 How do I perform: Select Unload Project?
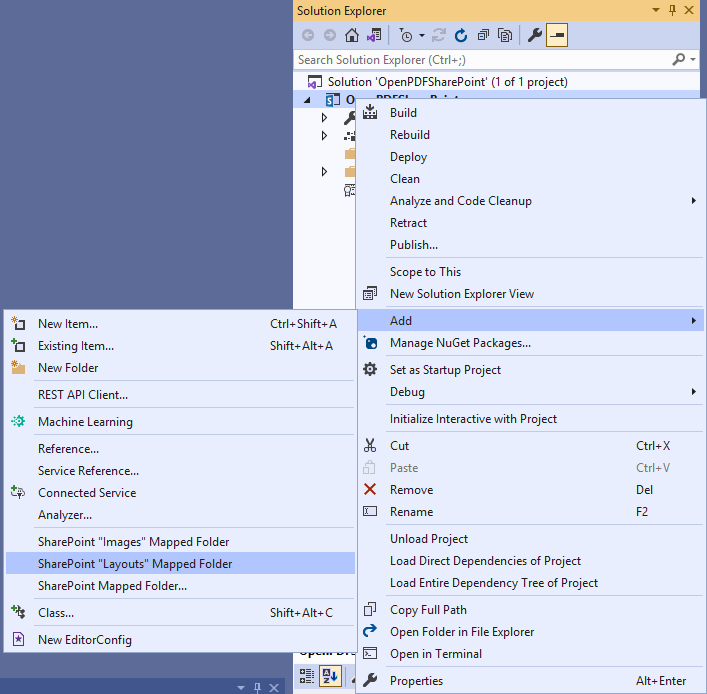pos(530,539)
